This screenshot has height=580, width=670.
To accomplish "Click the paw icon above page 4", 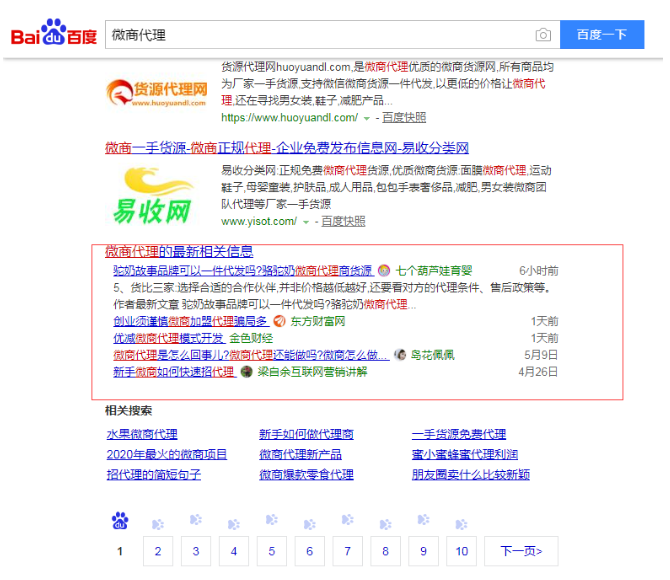I will click(234, 524).
